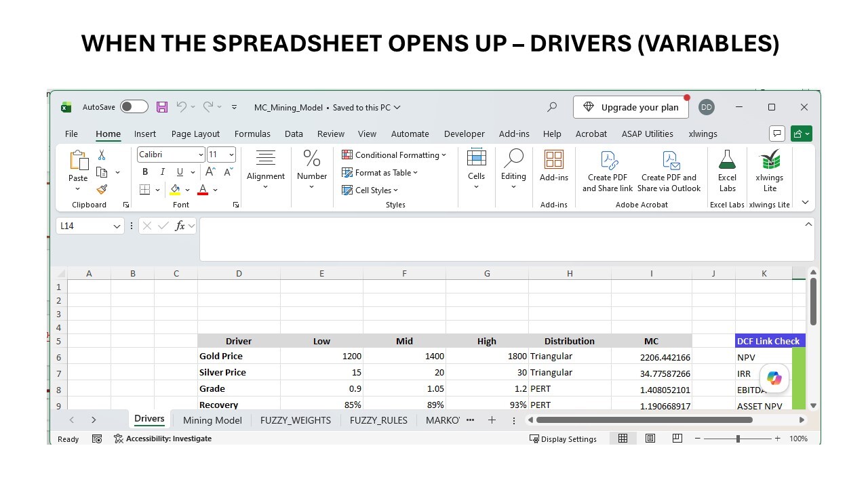Click the Undo arrow icon
Viewport: 868px width, 488px height.
pyautogui.click(x=181, y=106)
